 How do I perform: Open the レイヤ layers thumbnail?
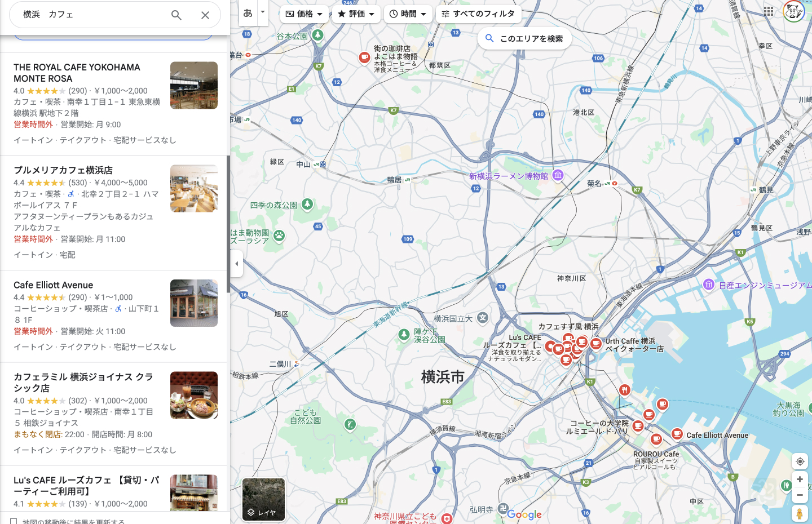[x=263, y=499]
